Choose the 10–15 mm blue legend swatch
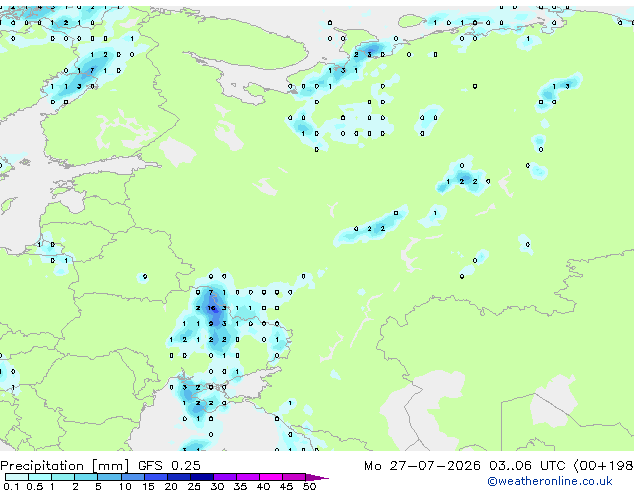634x490 pixels. [x=132, y=477]
